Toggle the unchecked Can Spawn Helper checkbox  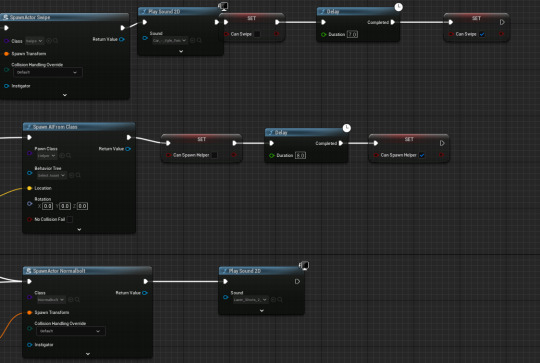214,155
